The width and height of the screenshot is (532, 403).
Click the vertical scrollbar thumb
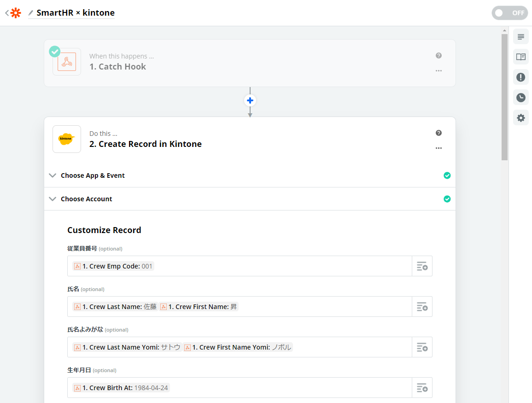(504, 97)
